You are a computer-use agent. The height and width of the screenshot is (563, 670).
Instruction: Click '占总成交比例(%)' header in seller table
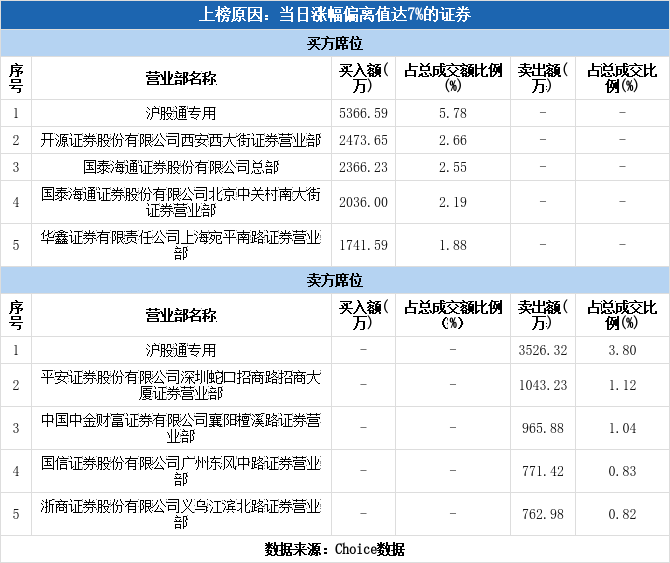[622, 315]
